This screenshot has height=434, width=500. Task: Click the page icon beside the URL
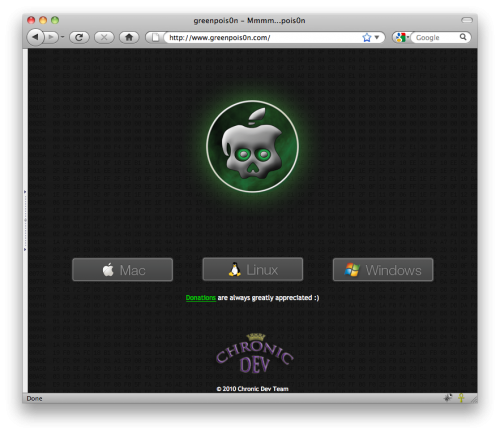coord(155,37)
